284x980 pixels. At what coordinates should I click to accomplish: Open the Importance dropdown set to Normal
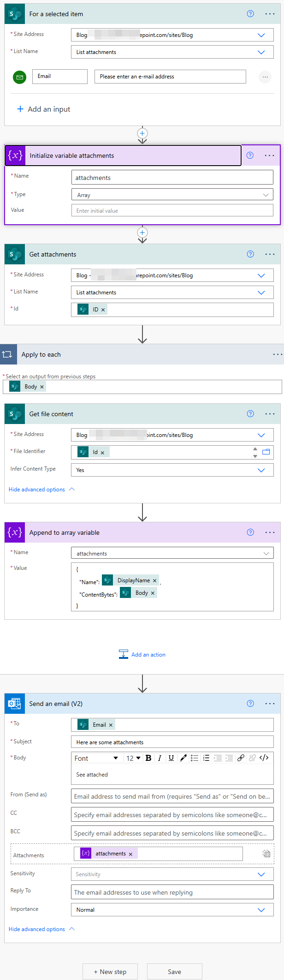(x=261, y=910)
